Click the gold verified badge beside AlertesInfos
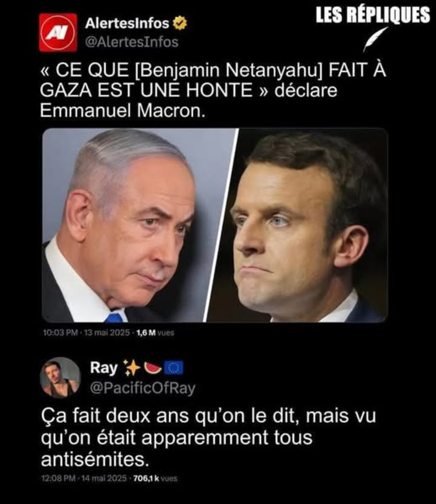This screenshot has width=436, height=504. click(x=180, y=23)
